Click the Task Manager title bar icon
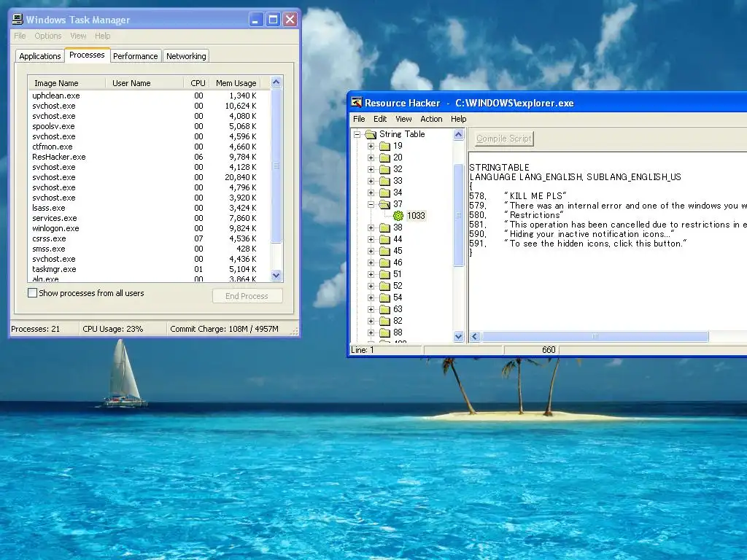747x560 pixels. [18, 19]
